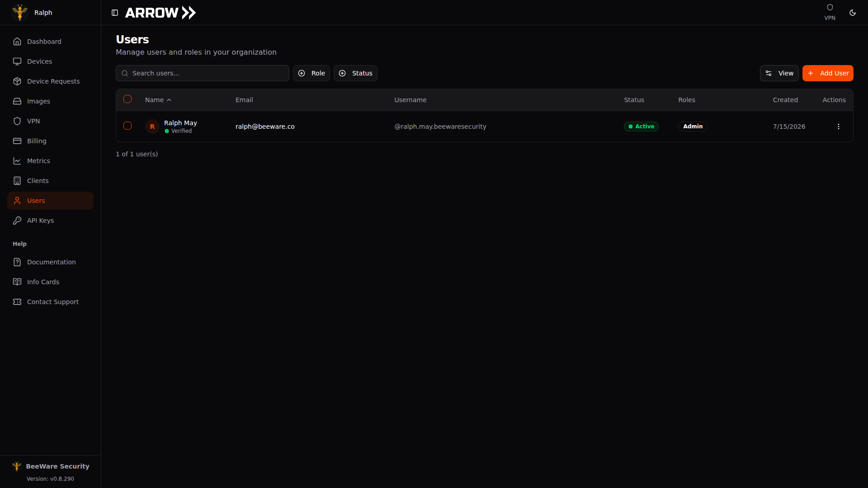The image size is (868, 488).
Task: Click the Ralph May name text
Action: tap(180, 123)
